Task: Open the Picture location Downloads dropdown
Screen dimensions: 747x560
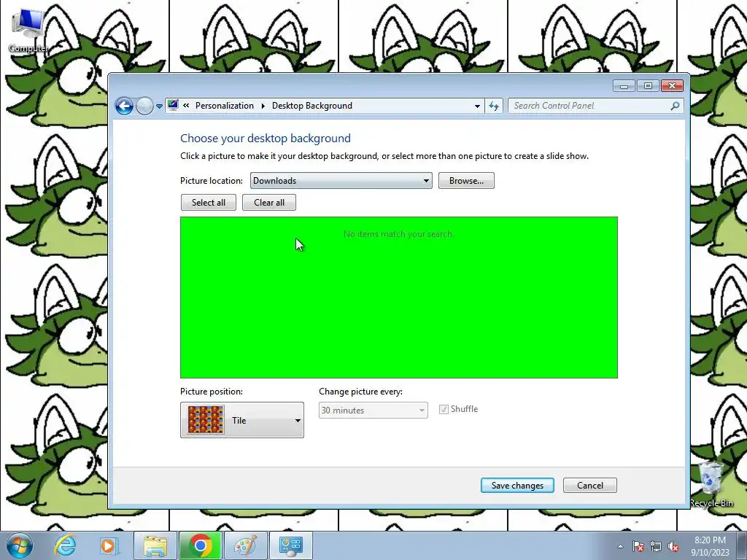Action: coord(341,181)
